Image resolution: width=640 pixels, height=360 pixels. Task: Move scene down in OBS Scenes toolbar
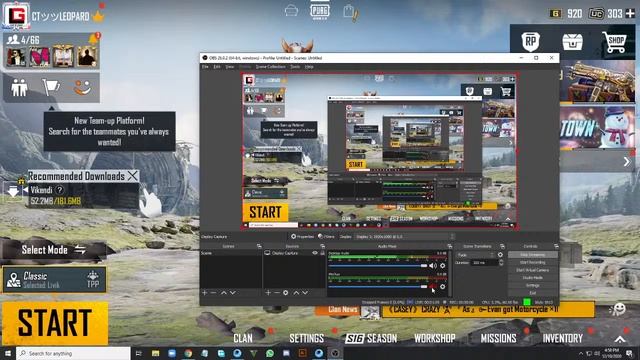click(x=232, y=293)
